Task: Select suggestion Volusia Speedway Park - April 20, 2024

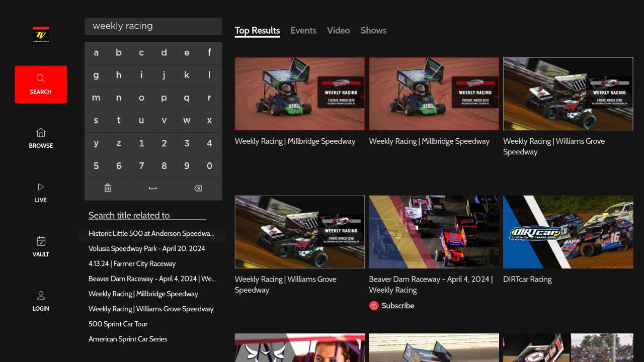Action: pyautogui.click(x=147, y=248)
